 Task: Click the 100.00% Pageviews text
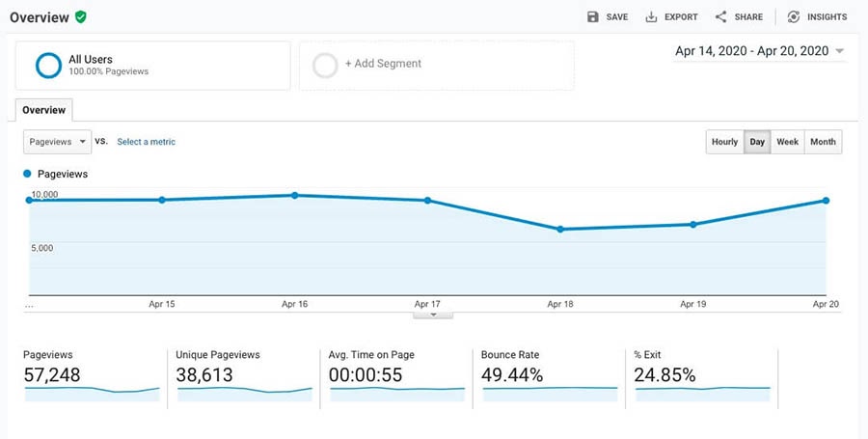coord(108,71)
